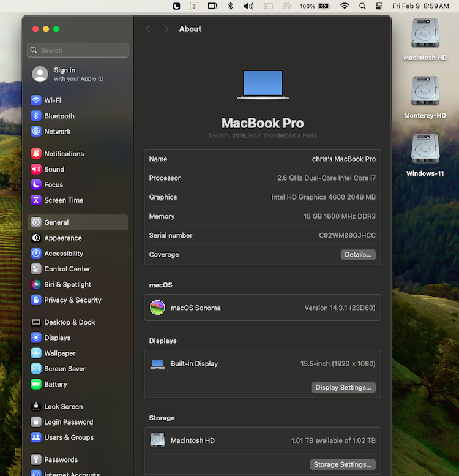
Task: Open Accessibility settings
Action: point(78,254)
